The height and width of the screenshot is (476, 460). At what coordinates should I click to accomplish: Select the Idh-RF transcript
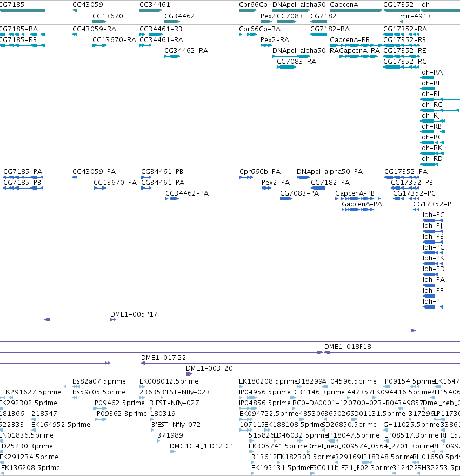coord(440,89)
